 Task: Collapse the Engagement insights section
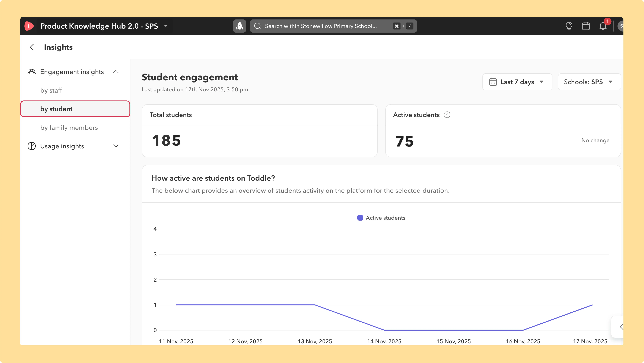tap(116, 72)
